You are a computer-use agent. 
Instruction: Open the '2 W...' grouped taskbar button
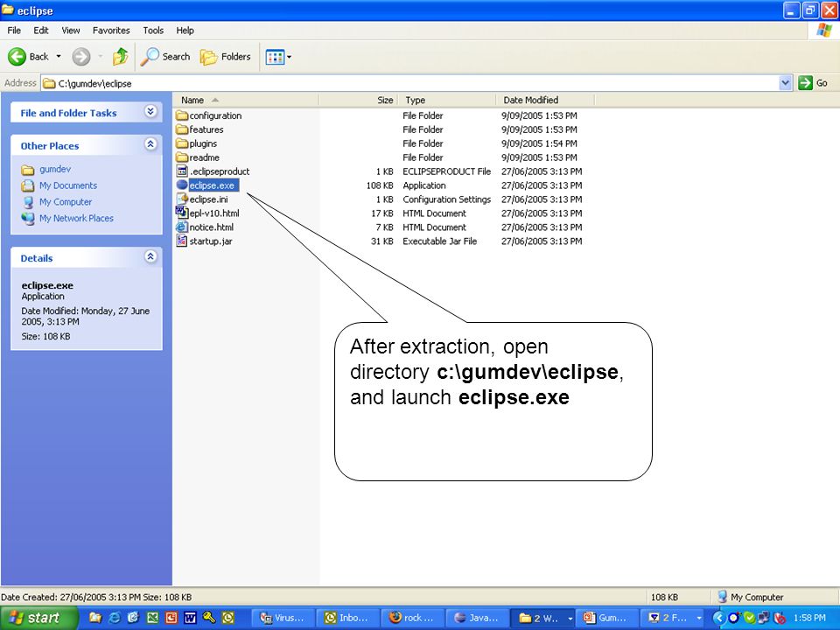pos(542,618)
